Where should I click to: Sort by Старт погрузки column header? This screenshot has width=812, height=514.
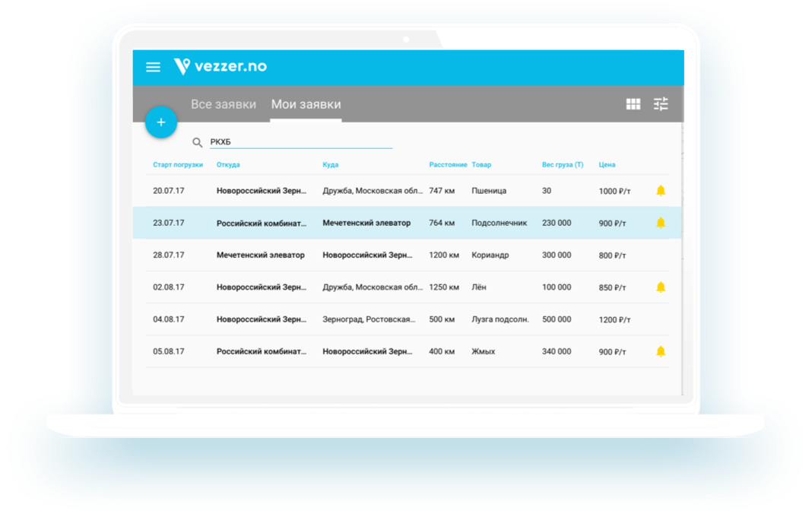click(178, 165)
